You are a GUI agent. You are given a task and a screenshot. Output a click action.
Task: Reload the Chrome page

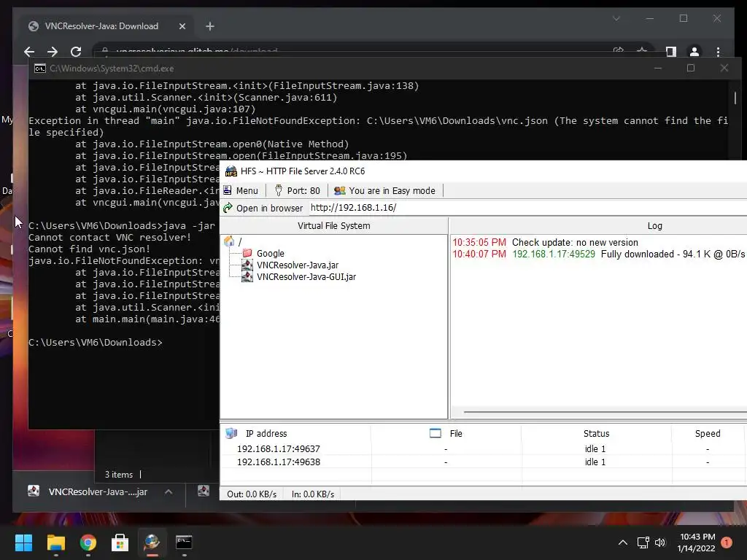[x=76, y=52]
